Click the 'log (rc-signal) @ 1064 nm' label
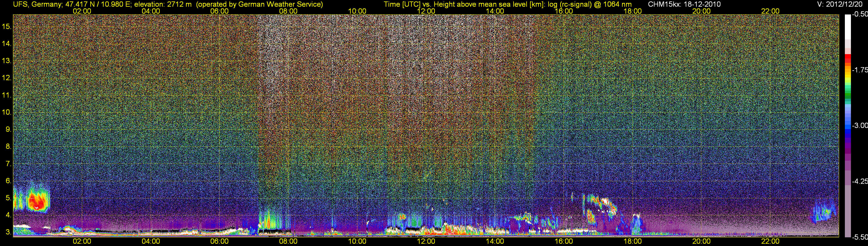The image size is (868, 246). tap(590, 4)
